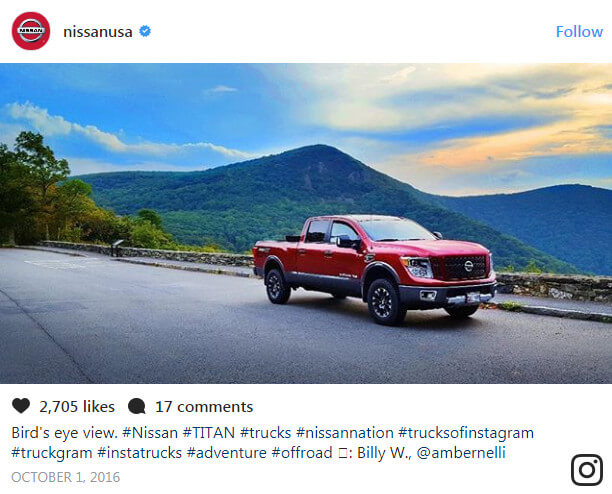Follow the nissanusa account

point(579,31)
